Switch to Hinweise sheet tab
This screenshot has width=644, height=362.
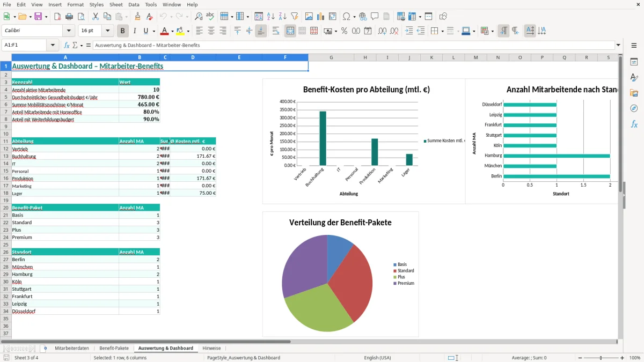click(211, 348)
